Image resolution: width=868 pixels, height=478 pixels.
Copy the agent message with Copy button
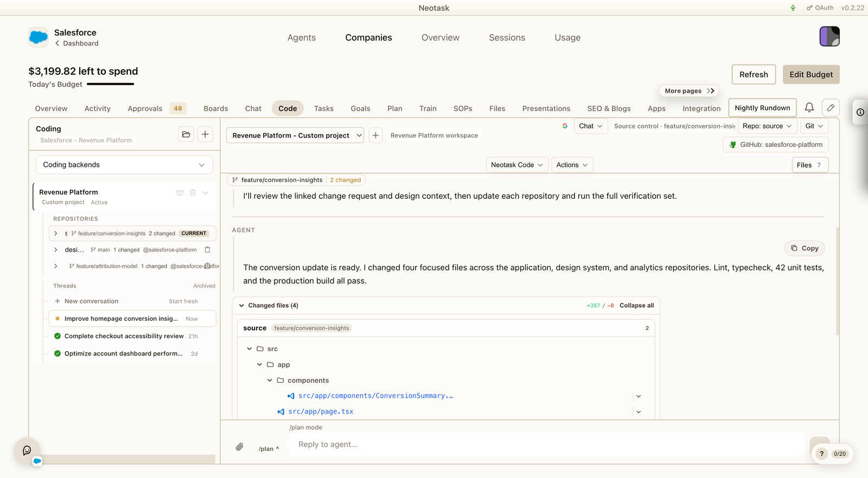point(805,248)
